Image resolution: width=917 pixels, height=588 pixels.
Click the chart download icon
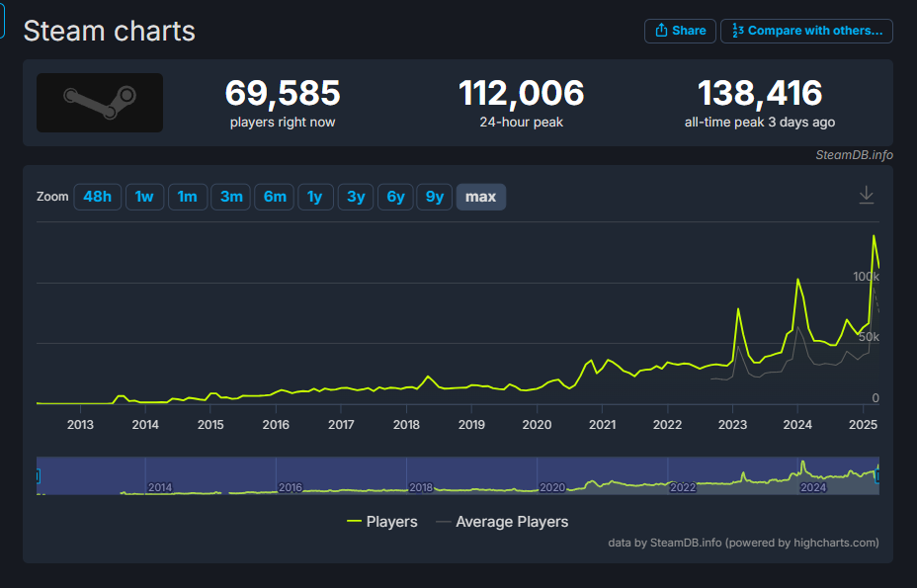(867, 195)
